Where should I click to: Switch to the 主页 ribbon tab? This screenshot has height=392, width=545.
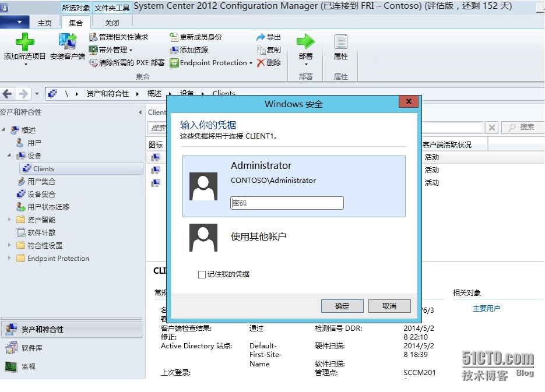45,23
